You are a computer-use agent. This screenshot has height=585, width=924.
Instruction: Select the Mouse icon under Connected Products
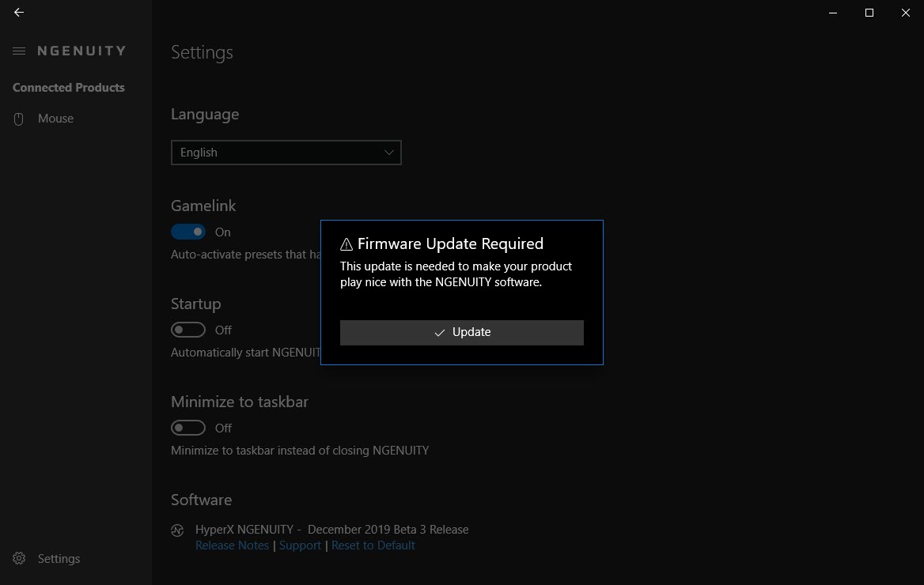click(x=19, y=119)
